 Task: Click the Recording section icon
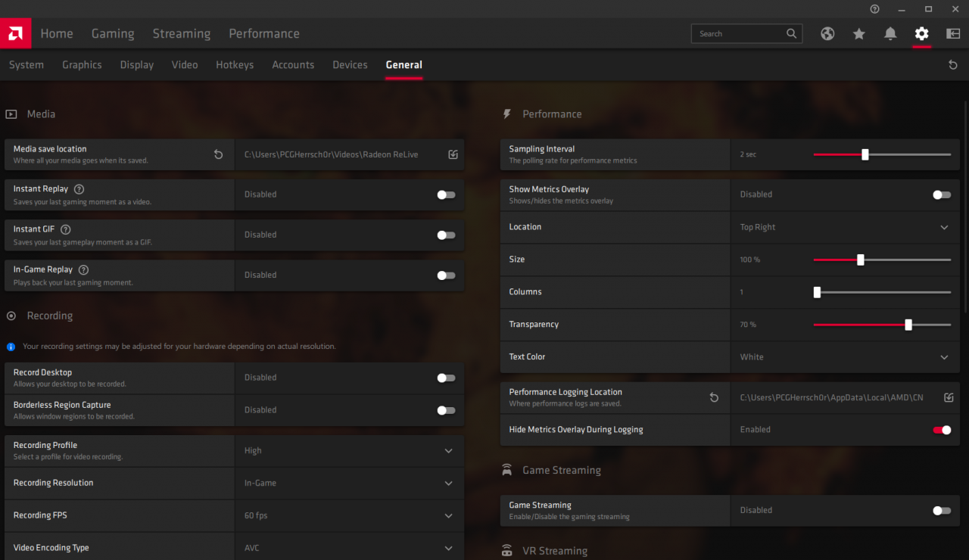tap(11, 316)
